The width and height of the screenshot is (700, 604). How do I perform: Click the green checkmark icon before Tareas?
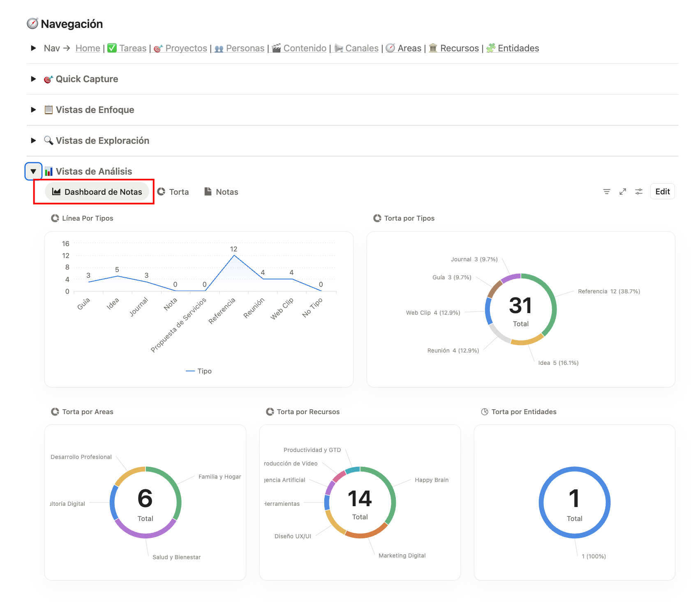(112, 48)
